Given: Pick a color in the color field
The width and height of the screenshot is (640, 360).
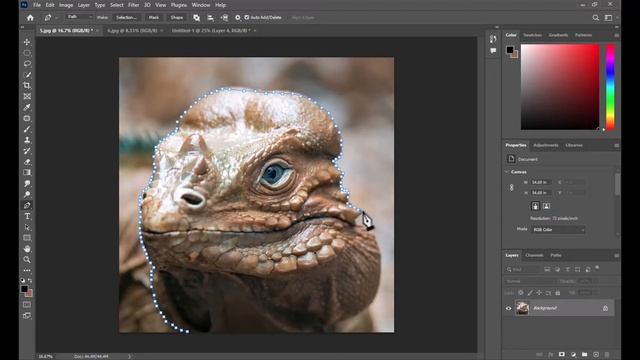Looking at the screenshot, I should tap(560, 87).
